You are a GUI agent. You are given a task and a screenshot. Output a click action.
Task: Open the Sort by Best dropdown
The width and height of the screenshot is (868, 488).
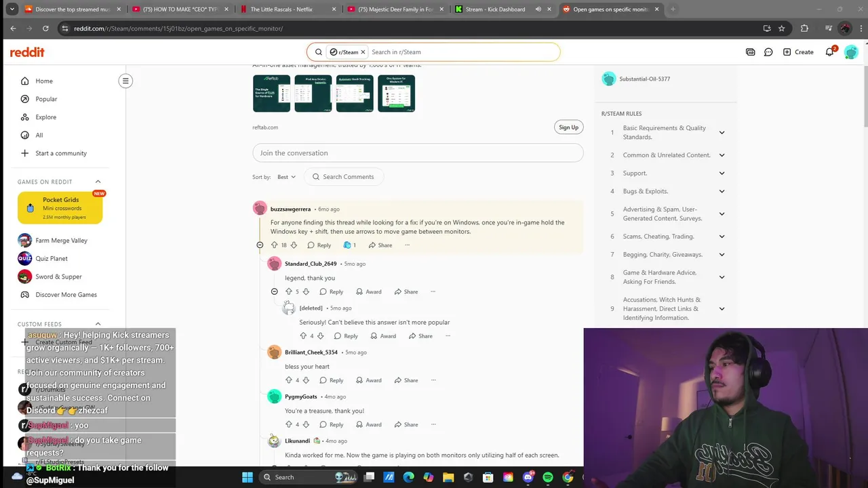point(286,177)
